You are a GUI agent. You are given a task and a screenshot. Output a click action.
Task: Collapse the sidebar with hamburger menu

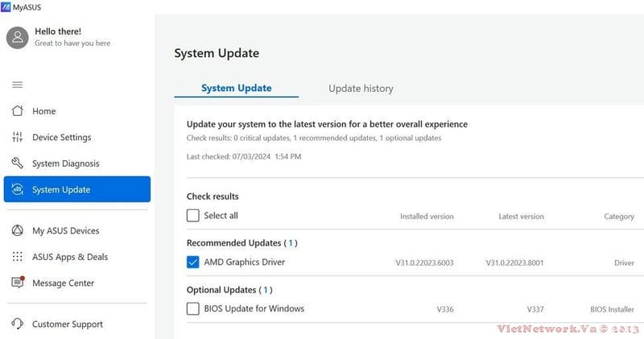pos(17,85)
